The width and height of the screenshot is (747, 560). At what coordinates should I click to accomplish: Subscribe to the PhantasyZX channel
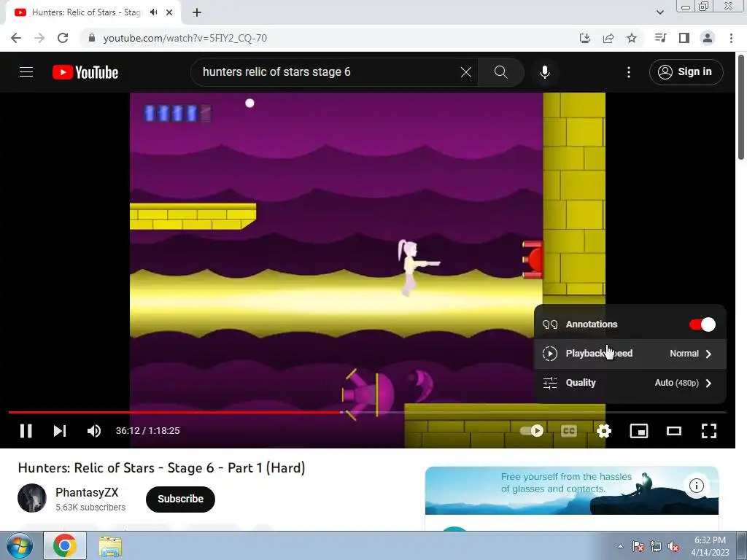click(x=180, y=499)
